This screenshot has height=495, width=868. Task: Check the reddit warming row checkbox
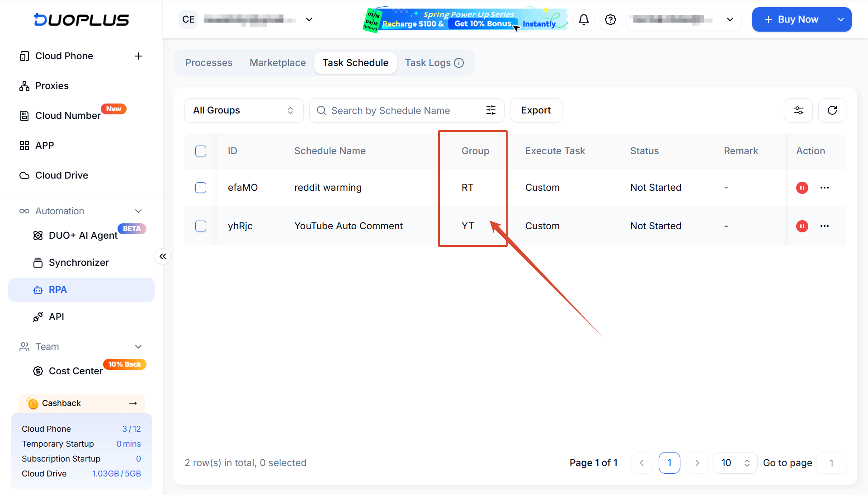(201, 188)
